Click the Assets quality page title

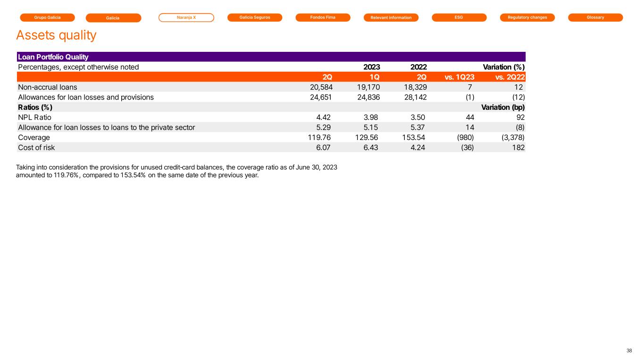pos(56,35)
